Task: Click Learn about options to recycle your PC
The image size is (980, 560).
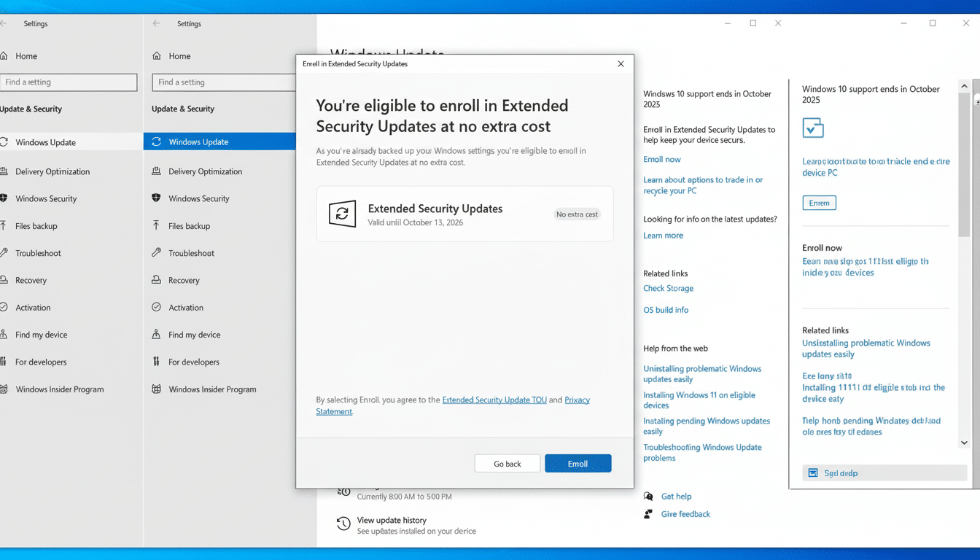Action: [x=703, y=185]
